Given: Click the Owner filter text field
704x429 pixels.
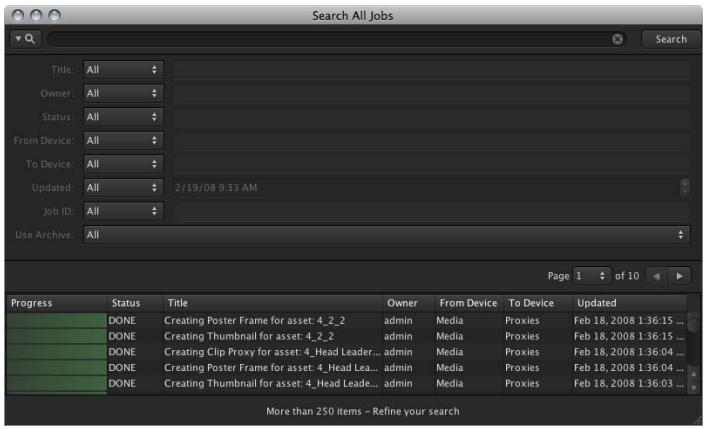Looking at the screenshot, I should [430, 93].
